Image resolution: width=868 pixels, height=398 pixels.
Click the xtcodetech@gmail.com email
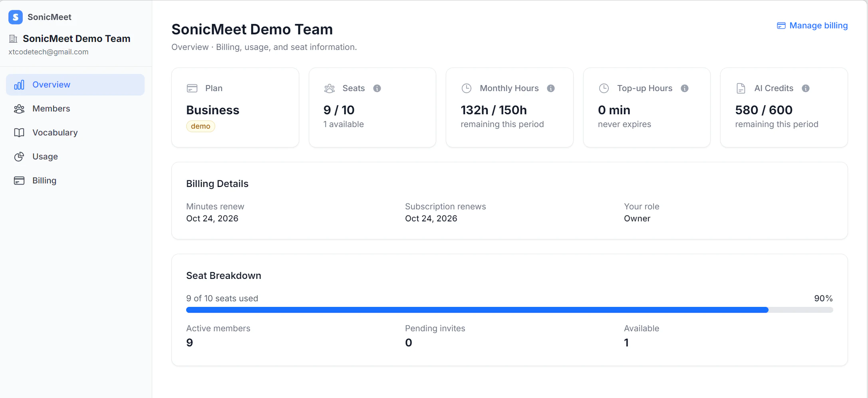(48, 52)
